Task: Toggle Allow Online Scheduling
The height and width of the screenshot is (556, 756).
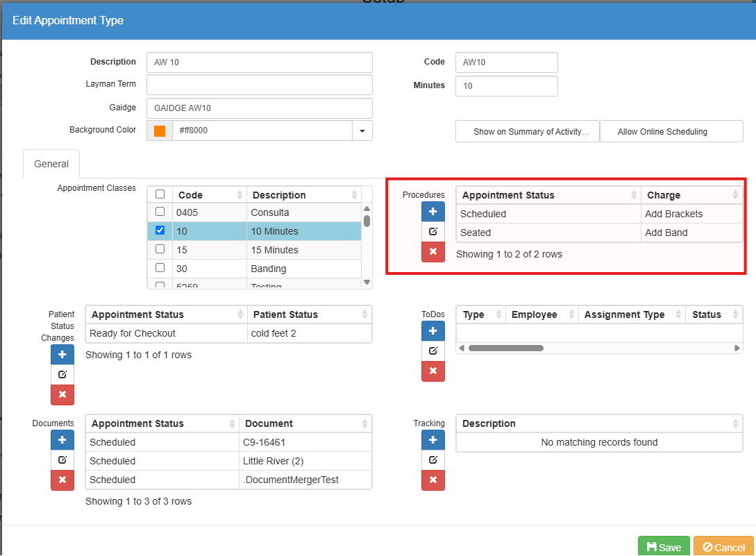Action: click(671, 132)
